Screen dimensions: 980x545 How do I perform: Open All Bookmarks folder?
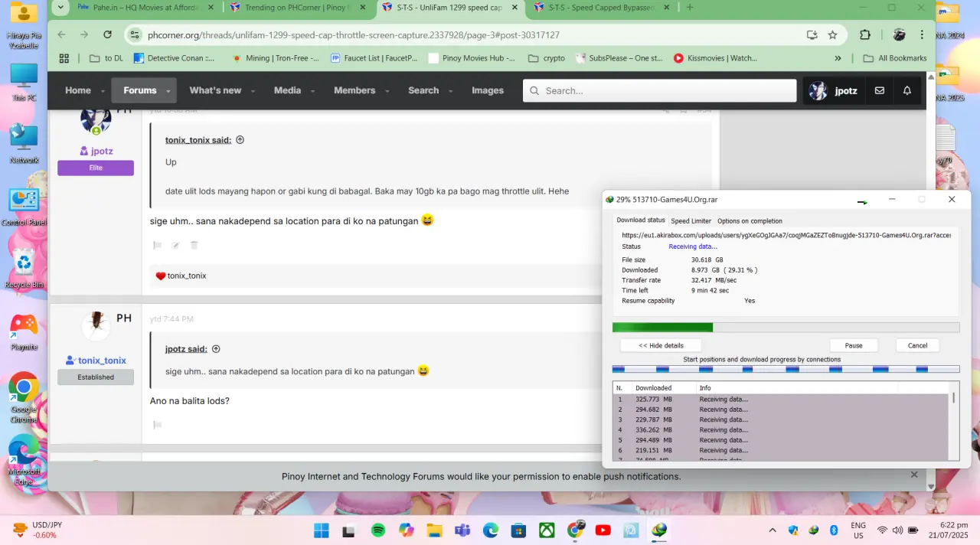(894, 58)
